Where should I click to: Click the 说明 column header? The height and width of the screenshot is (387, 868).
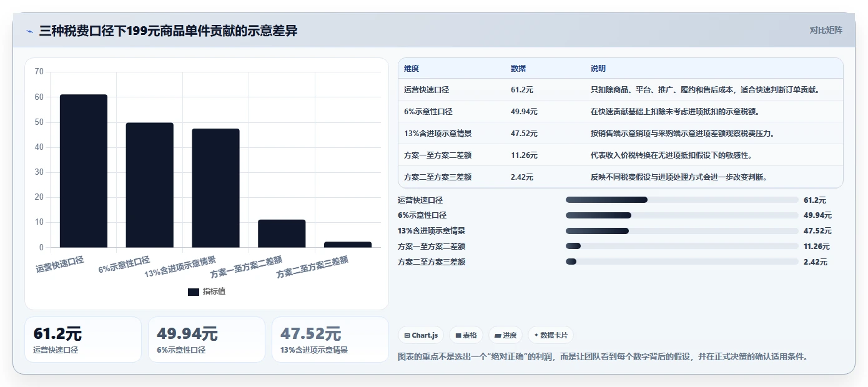598,69
